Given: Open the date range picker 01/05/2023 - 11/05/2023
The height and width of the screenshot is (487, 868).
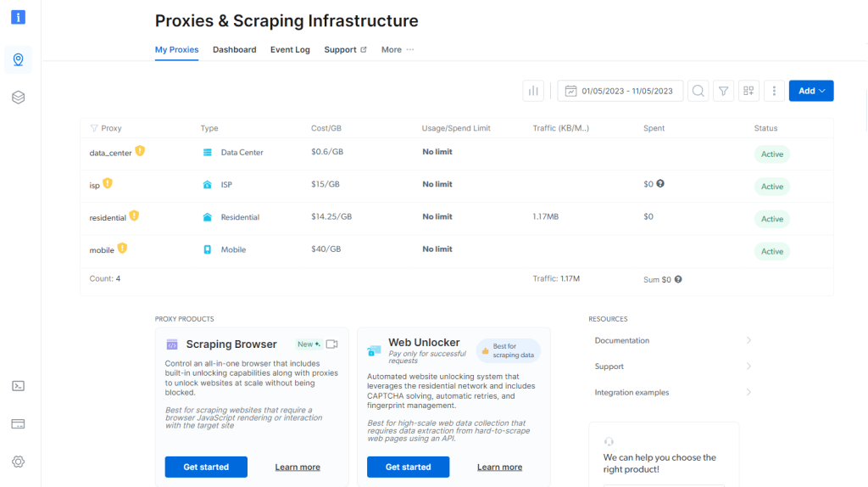Looking at the screenshot, I should (x=620, y=91).
